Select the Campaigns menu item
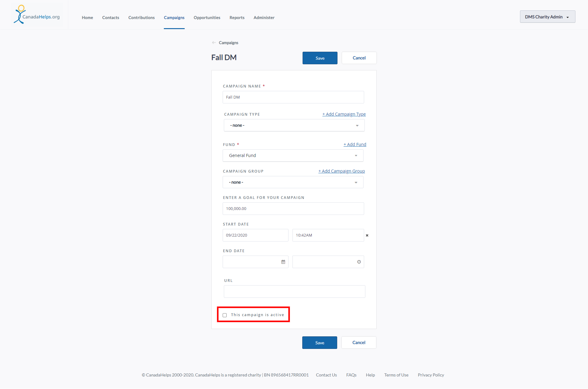This screenshot has height=389, width=588. (x=174, y=17)
